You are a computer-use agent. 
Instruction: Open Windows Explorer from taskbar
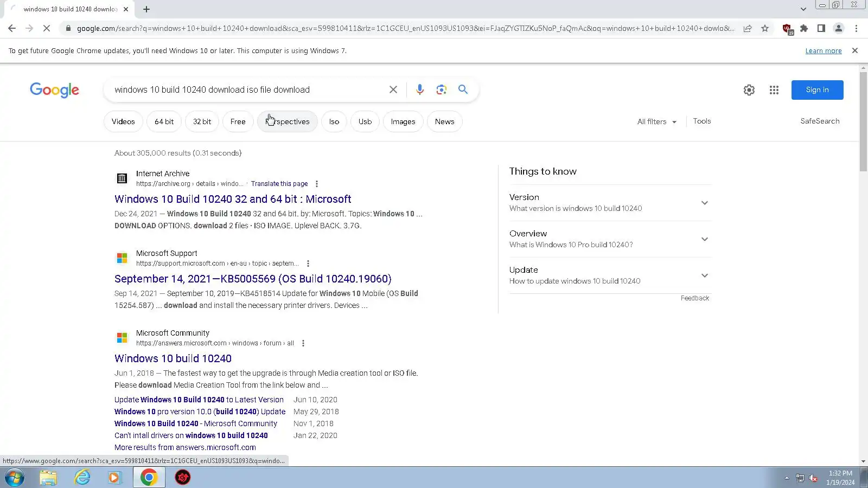(x=48, y=478)
